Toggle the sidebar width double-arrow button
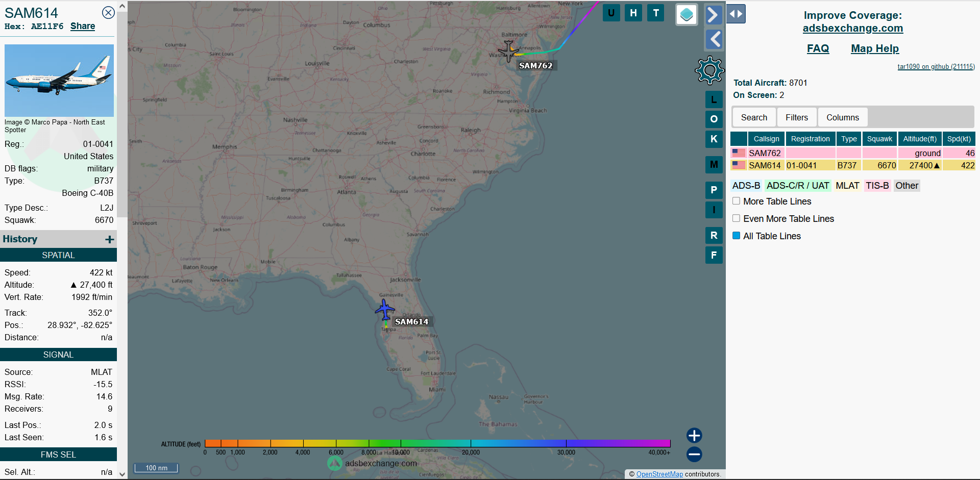The width and height of the screenshot is (980, 480). coord(736,14)
